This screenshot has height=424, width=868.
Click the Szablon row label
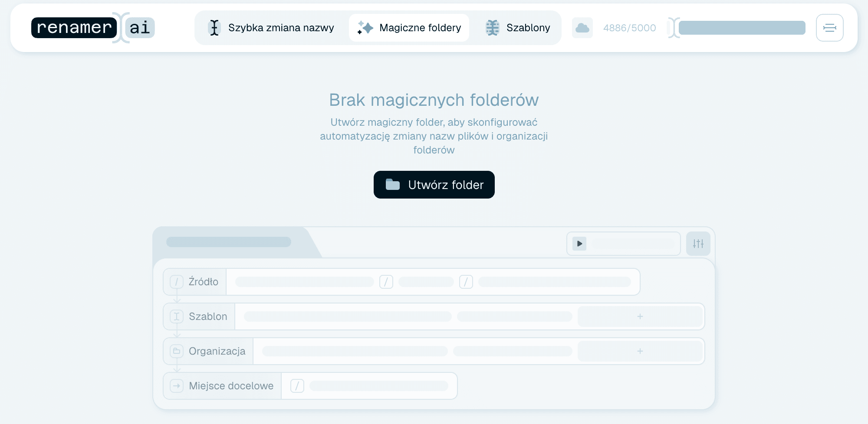click(x=208, y=316)
